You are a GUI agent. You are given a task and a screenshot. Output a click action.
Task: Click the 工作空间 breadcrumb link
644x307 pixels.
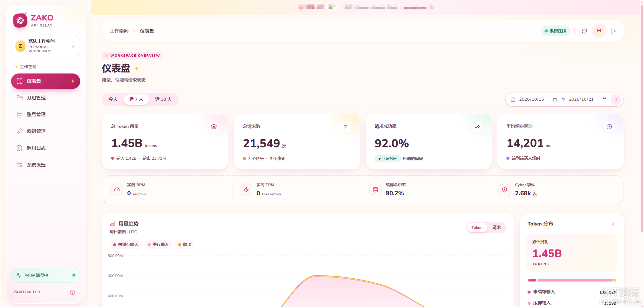[x=119, y=31]
